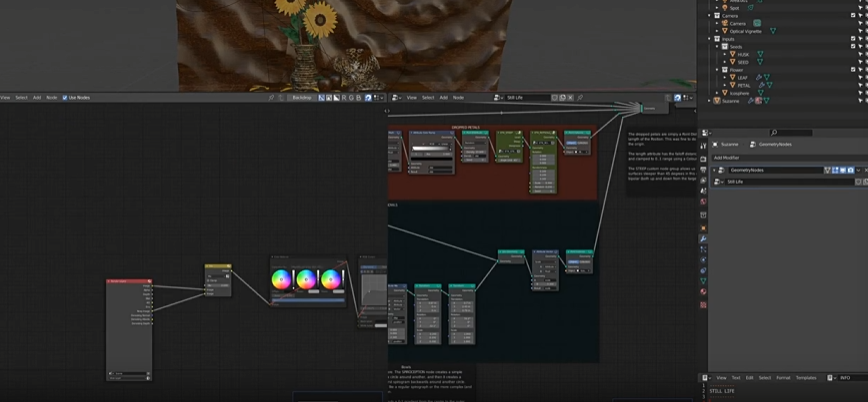This screenshot has height=402, width=868.
Task: Toggle the Use Nodes checkbox
Action: point(65,98)
